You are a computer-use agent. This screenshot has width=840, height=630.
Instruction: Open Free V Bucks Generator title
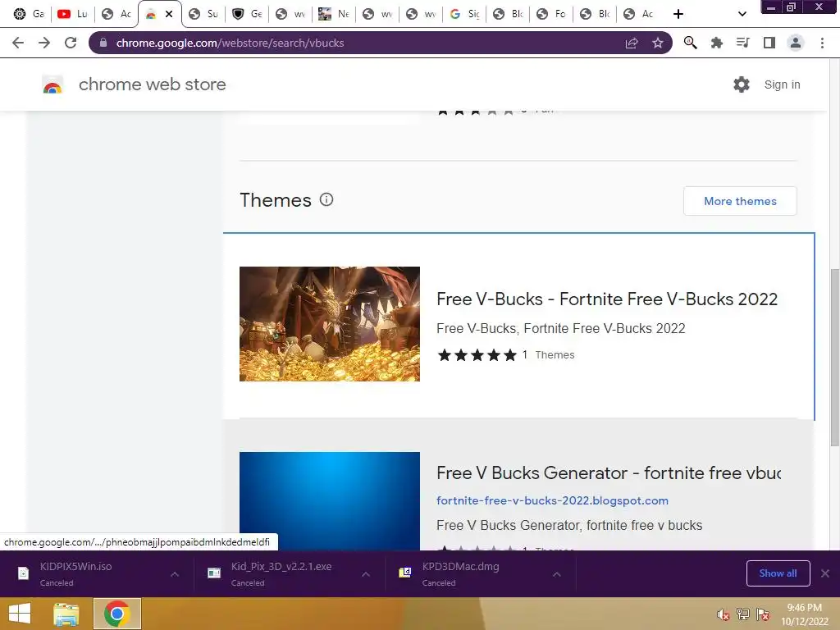pos(609,473)
